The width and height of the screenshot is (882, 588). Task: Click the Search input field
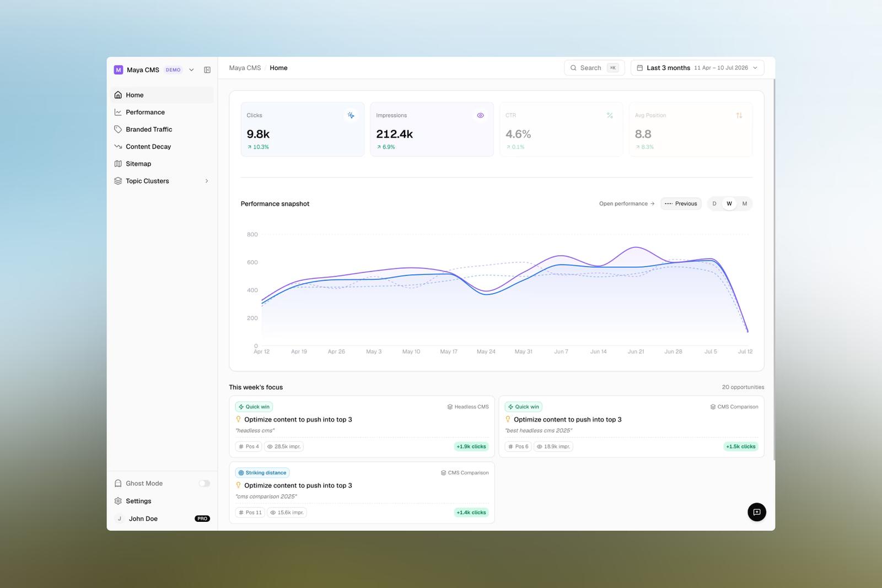(x=594, y=68)
